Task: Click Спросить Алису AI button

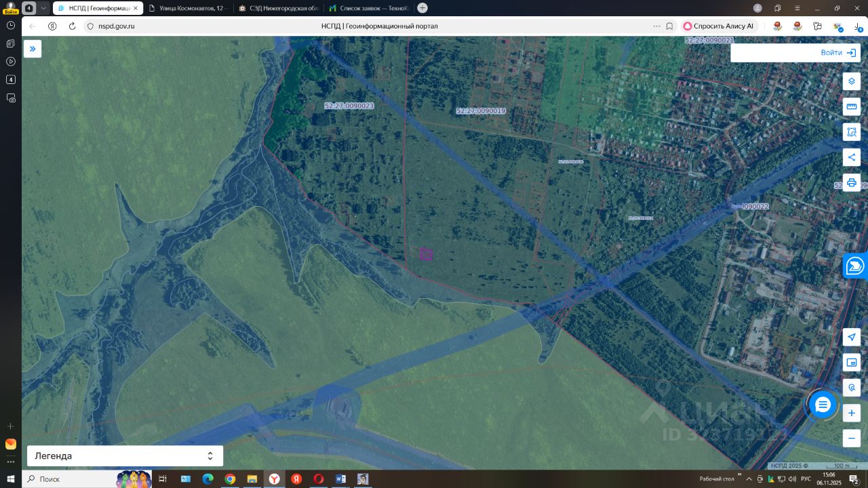Action: (719, 26)
